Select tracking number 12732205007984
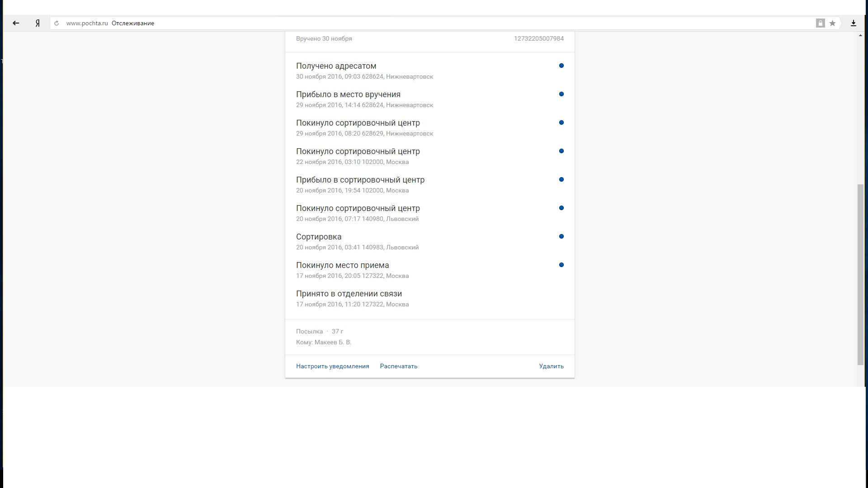 [538, 38]
